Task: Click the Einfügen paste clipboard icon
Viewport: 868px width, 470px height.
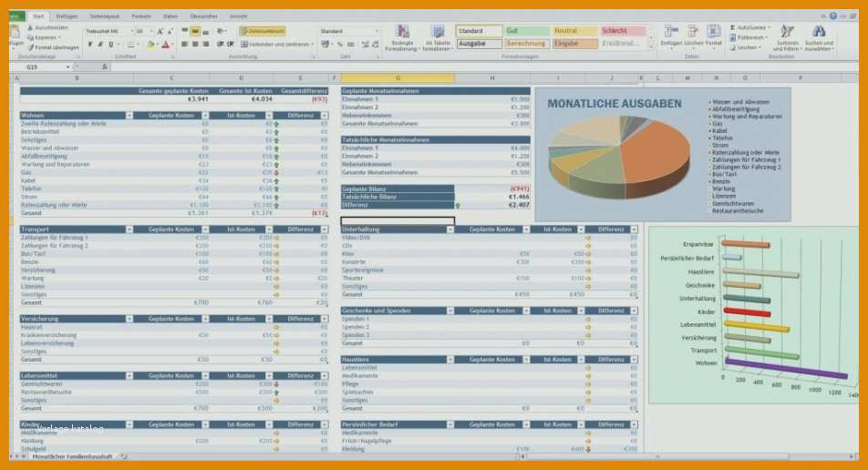Action: click(15, 33)
